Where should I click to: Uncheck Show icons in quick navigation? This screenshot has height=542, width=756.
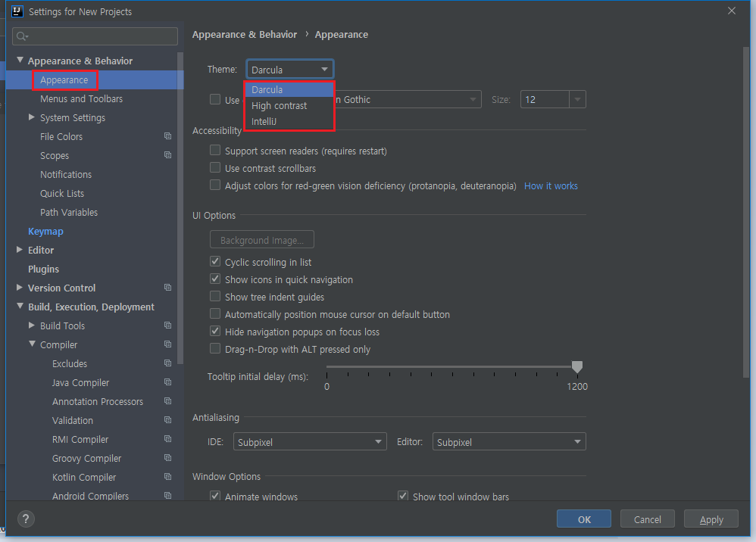[x=215, y=279]
